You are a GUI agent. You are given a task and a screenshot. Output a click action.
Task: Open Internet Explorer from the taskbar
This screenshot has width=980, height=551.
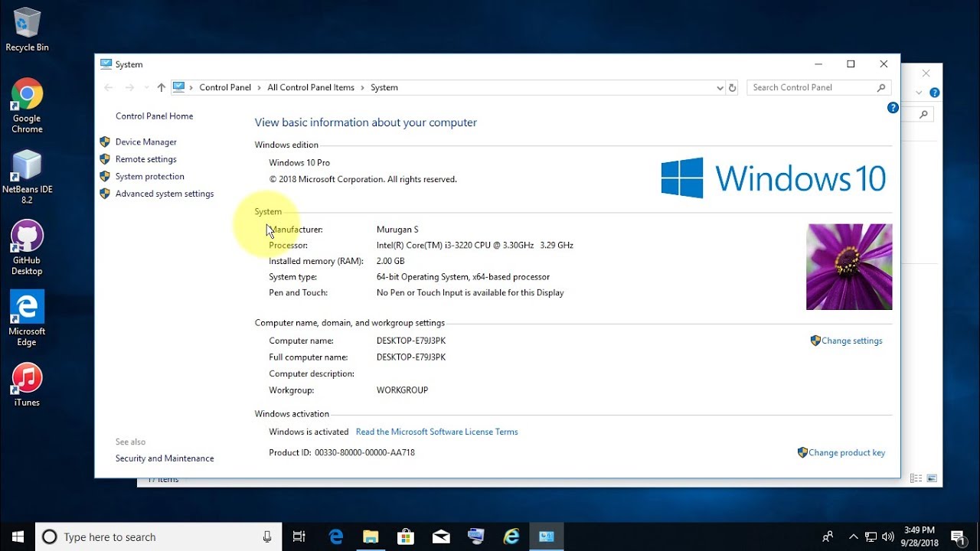click(x=511, y=536)
